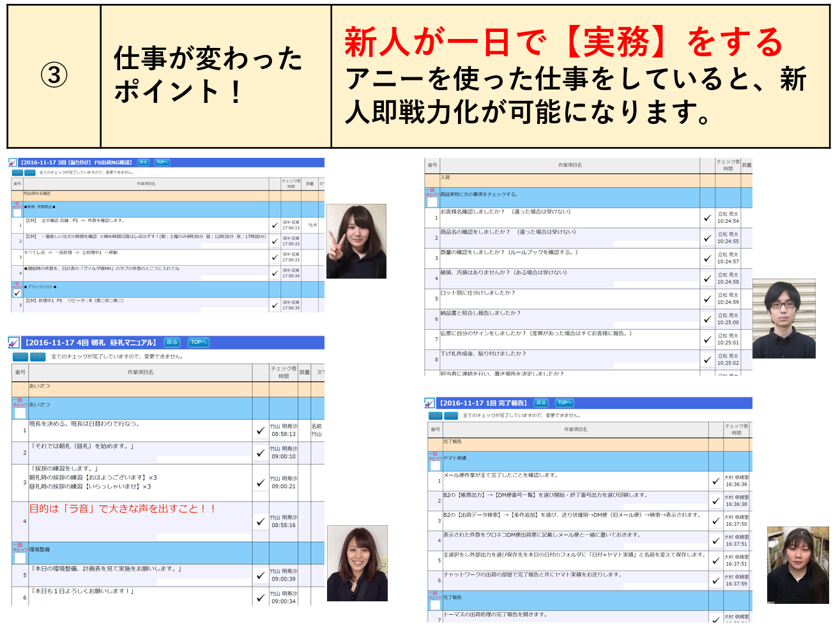Toggle checkbox for 「それでは朝礼（昼礼）を始めます。」 row
The height and width of the screenshot is (639, 840).
261,452
